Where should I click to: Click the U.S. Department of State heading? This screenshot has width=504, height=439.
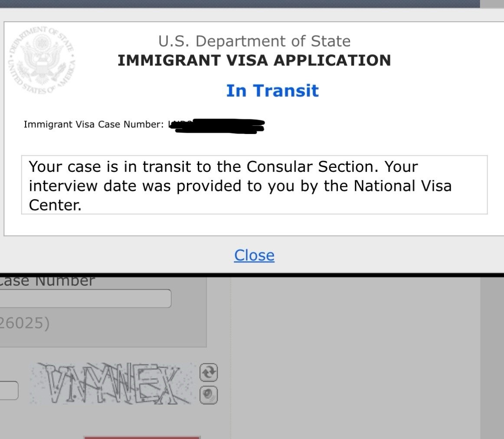254,41
